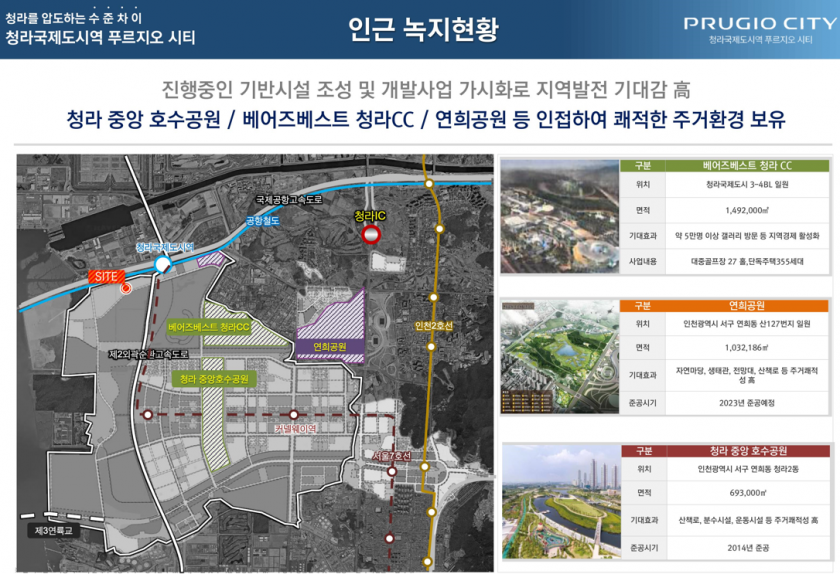Click the 제2외곽순환고속도로 label
The width and height of the screenshot is (840, 574).
click(148, 354)
